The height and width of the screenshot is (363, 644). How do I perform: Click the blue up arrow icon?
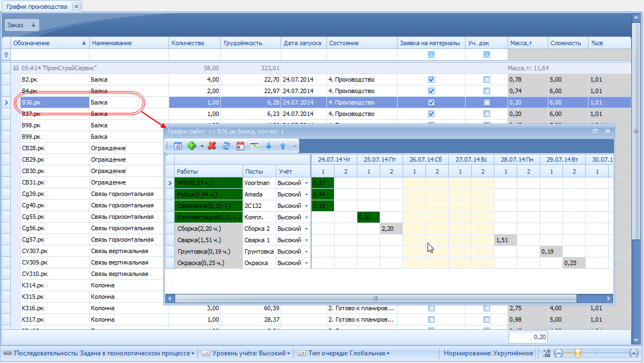[x=283, y=146]
